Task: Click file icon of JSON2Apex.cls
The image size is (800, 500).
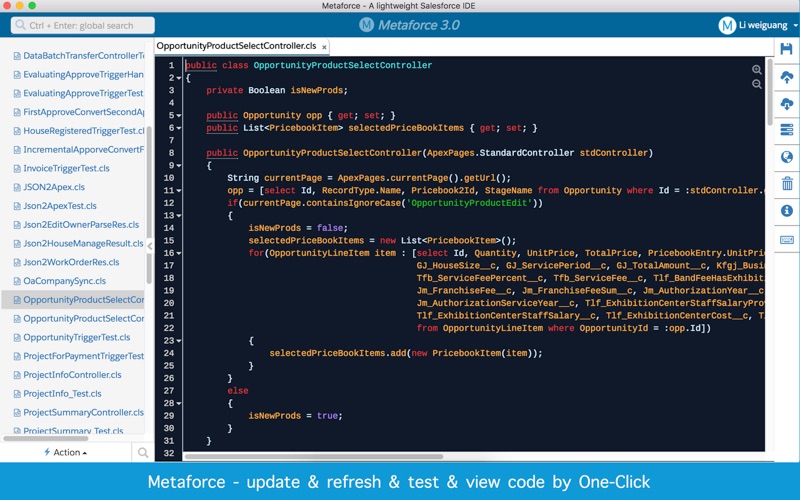Action: tap(17, 187)
